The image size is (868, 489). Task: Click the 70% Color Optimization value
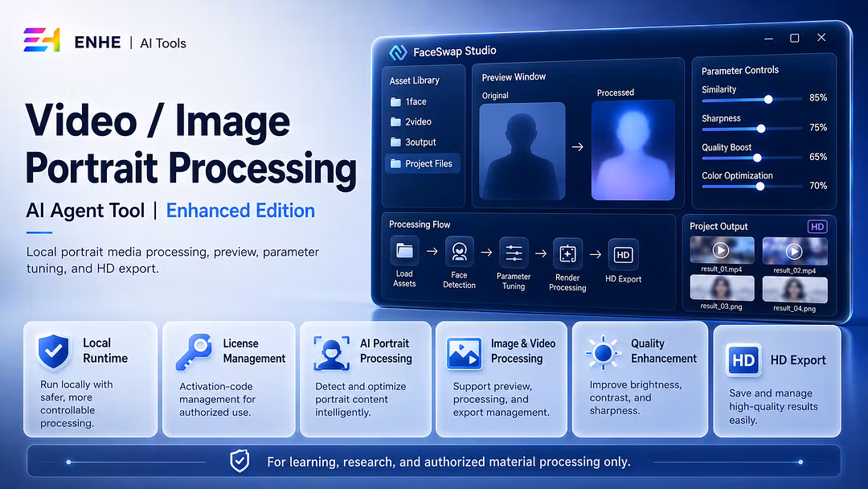point(818,186)
